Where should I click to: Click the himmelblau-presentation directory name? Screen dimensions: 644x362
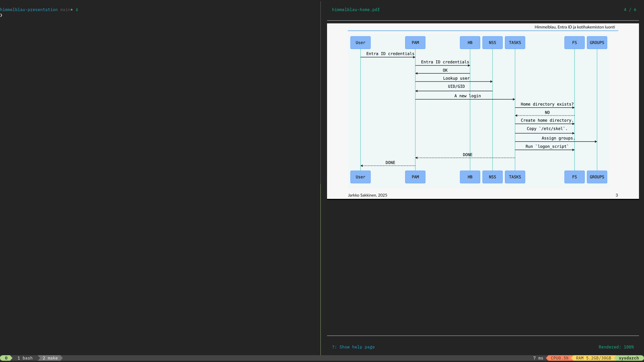pos(29,10)
